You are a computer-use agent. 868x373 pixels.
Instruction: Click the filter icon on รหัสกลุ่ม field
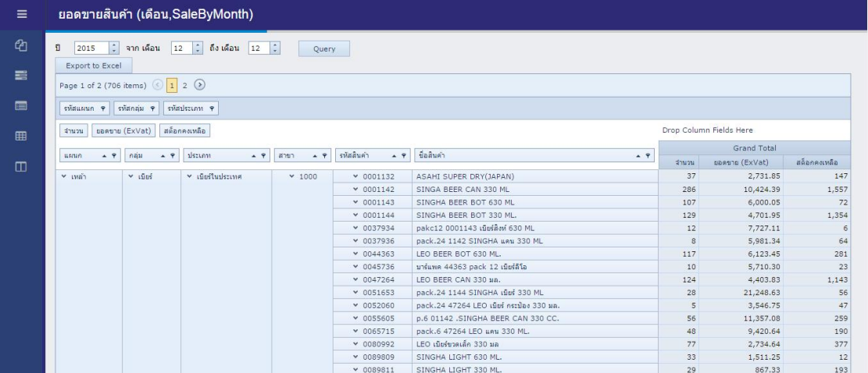pos(152,108)
